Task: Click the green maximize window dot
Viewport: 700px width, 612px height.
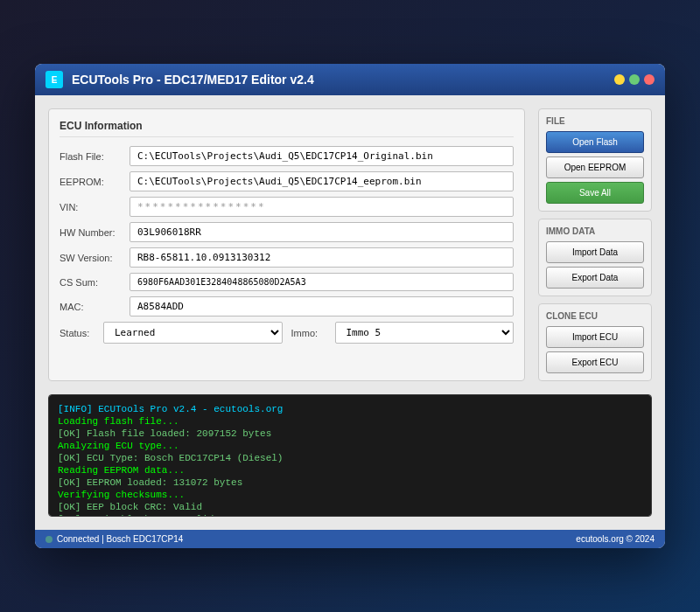Action: click(634, 80)
